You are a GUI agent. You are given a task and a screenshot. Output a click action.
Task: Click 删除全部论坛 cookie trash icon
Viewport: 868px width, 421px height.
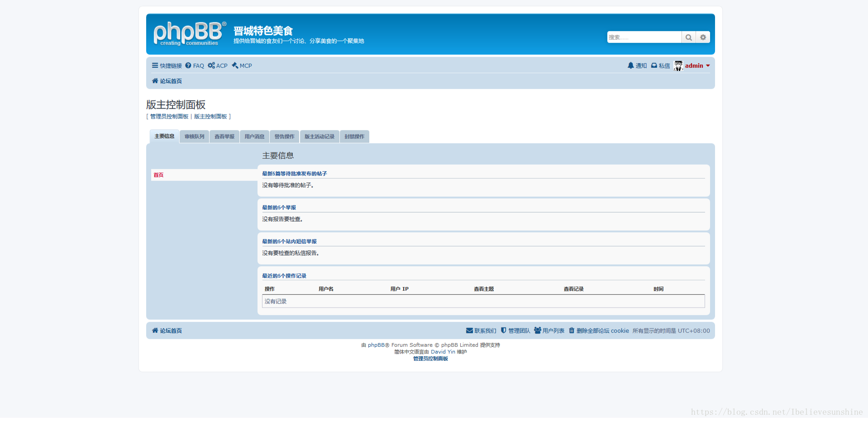[x=572, y=331]
